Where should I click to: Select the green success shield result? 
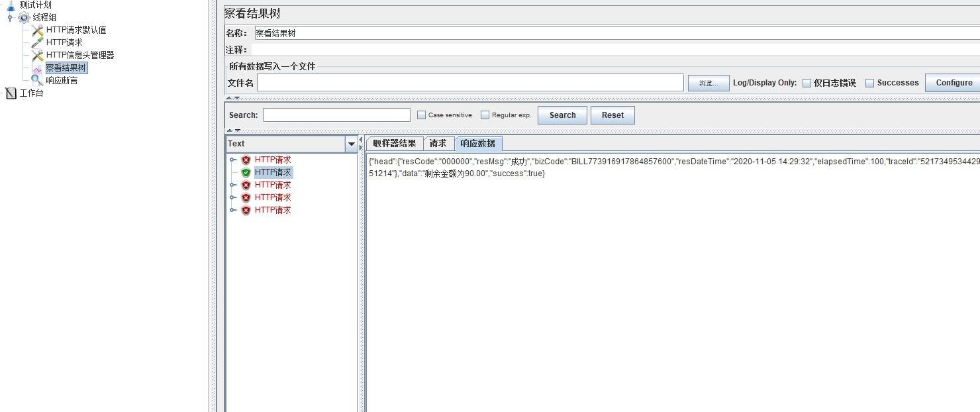pos(246,173)
